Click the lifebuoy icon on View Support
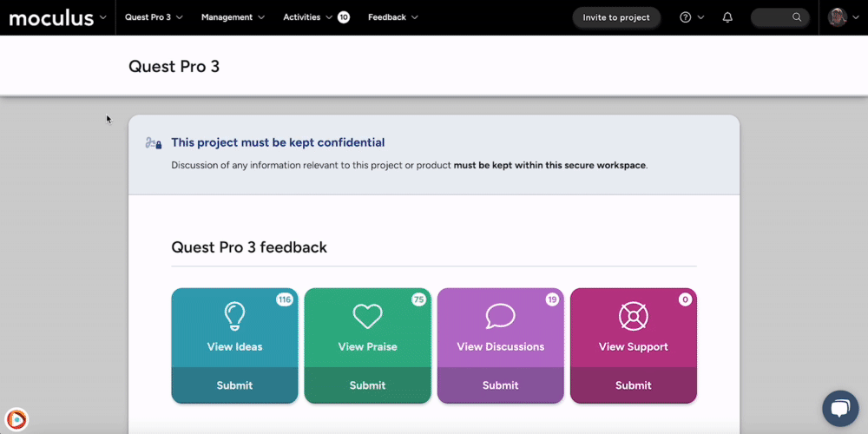The width and height of the screenshot is (868, 434). click(x=633, y=316)
